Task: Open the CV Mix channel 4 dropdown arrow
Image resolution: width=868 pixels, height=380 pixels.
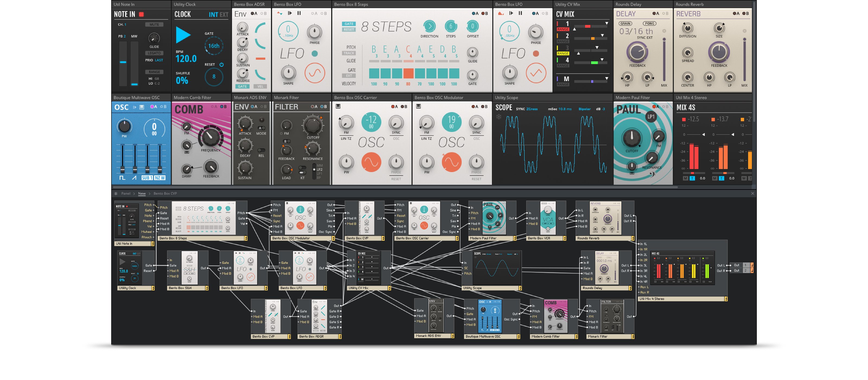Action: point(602,60)
